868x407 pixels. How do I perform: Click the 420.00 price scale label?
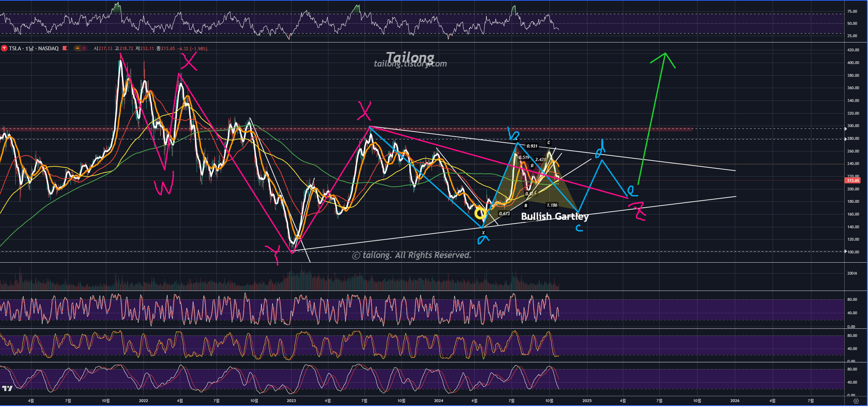pos(853,50)
